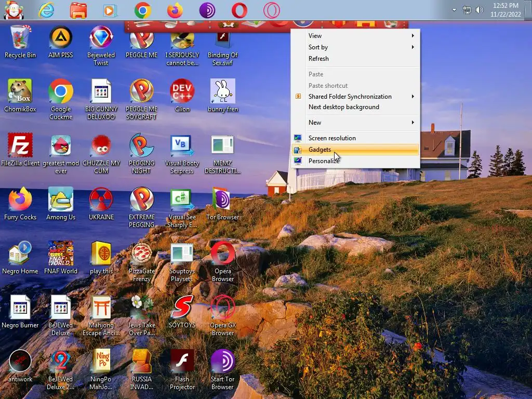
Task: Click the bunny fren desktop icon
Action: 222,96
